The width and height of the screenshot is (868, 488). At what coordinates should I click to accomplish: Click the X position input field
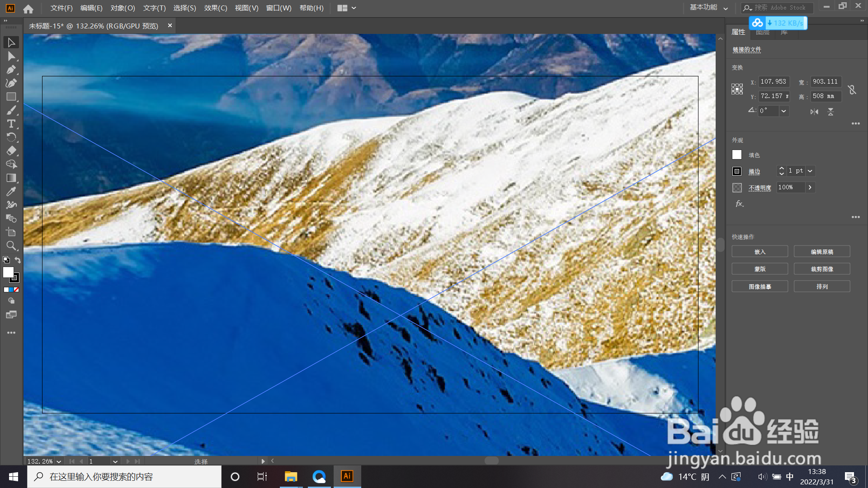[774, 82]
